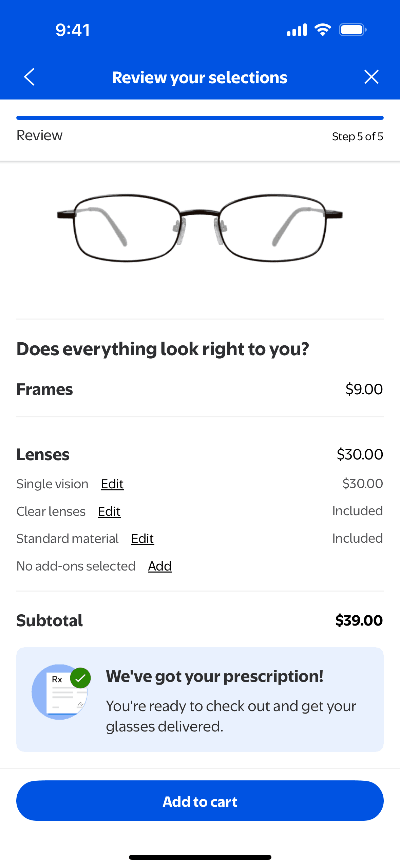Tap the Lenses section heading
This screenshot has height=868, width=400.
[43, 455]
